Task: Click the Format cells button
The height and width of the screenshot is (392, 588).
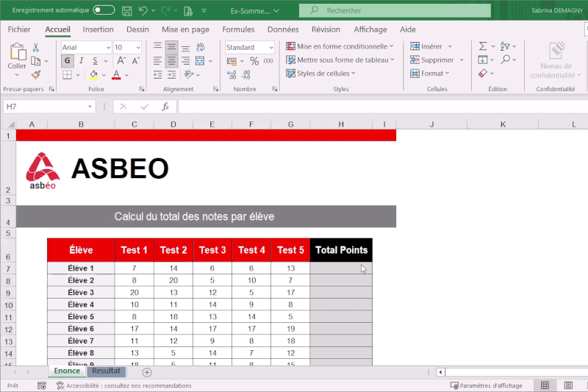Action: coord(429,73)
